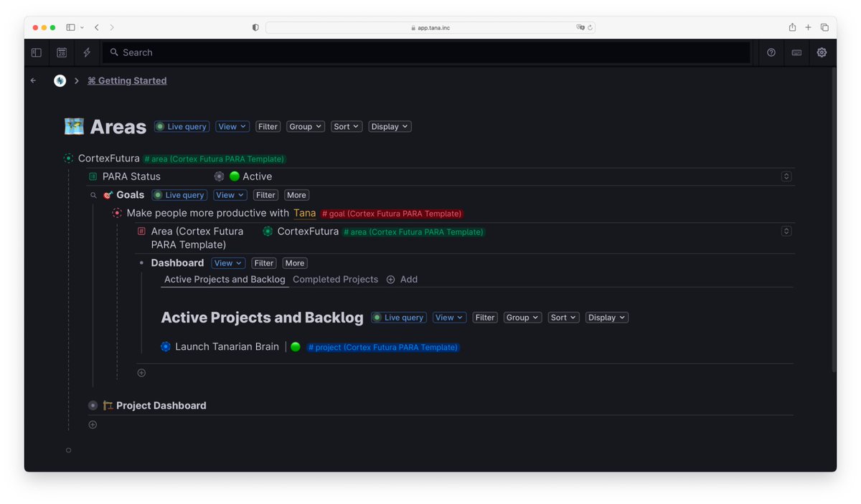
Task: Add a node below Project Dashboard
Action: [93, 425]
